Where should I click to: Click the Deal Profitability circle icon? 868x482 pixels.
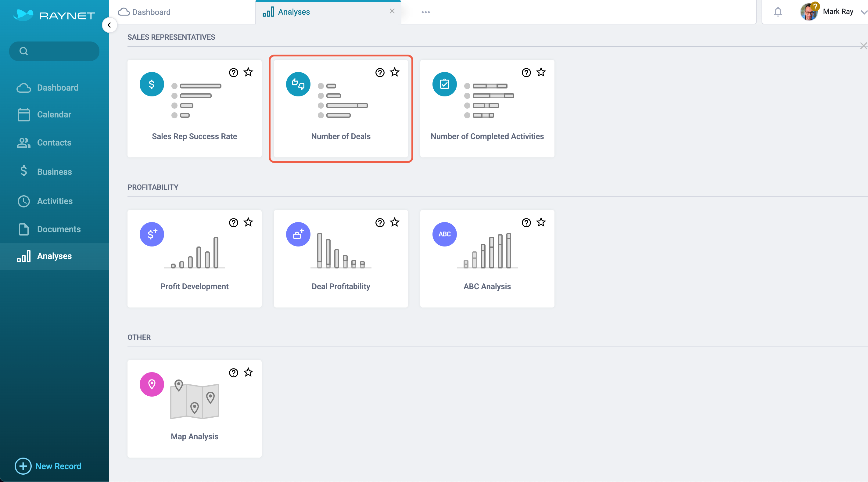298,234
